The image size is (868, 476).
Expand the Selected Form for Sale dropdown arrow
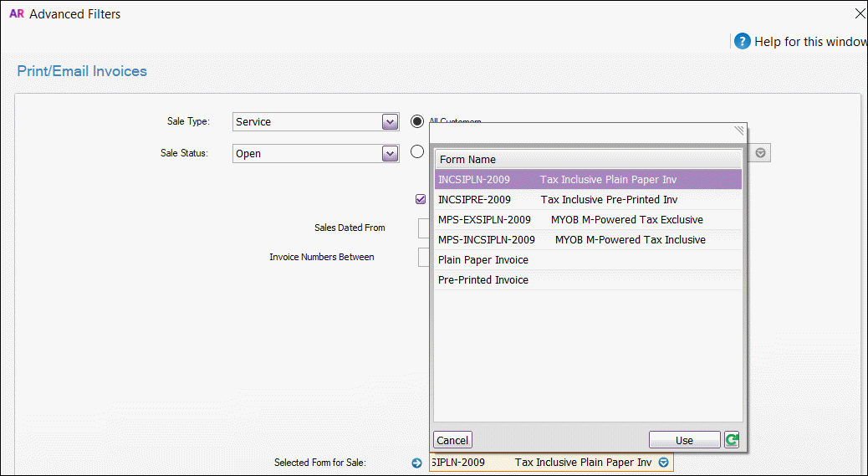point(663,462)
